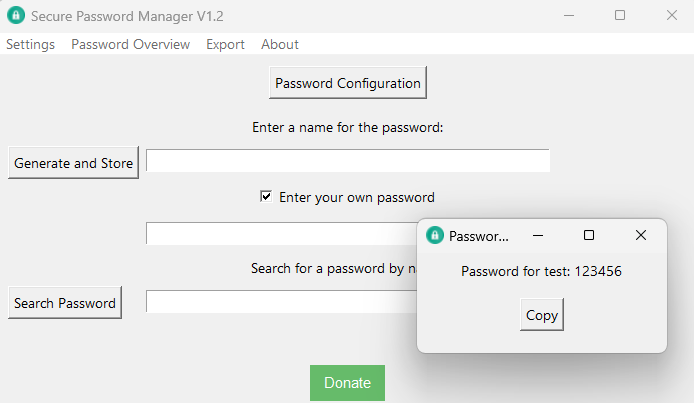
Task: Click the lock icon in main title bar
Action: coord(15,16)
